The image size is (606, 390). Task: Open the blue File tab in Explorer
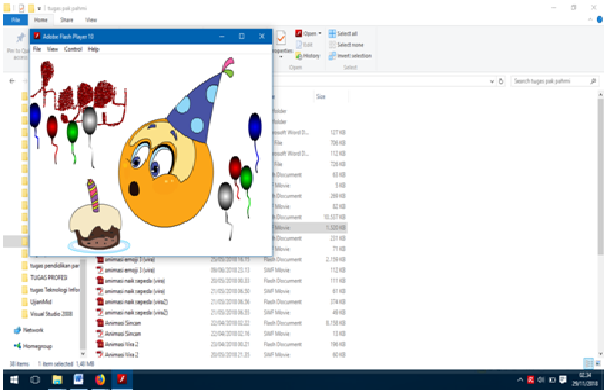[x=15, y=20]
